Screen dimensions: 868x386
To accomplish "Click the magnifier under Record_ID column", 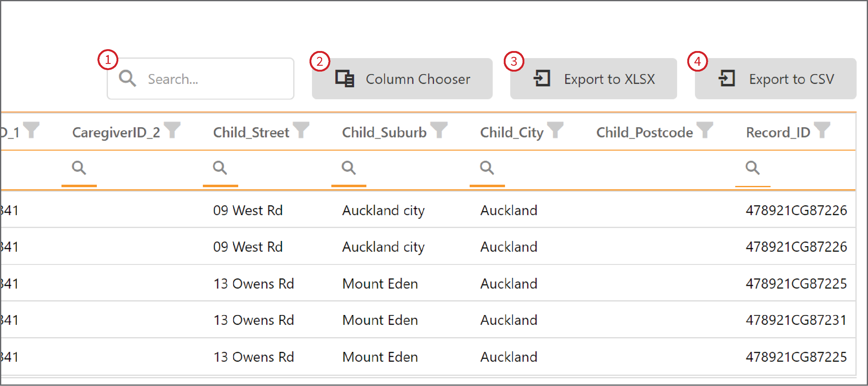I will click(x=752, y=167).
